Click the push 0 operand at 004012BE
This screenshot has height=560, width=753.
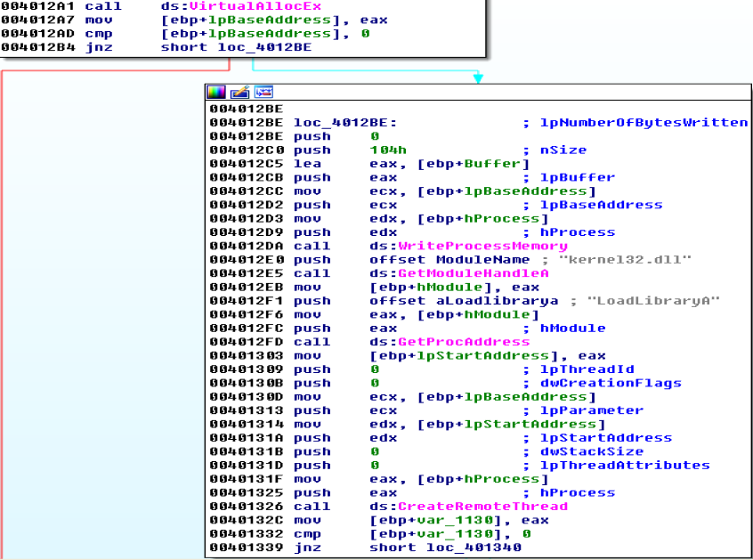coord(375,136)
